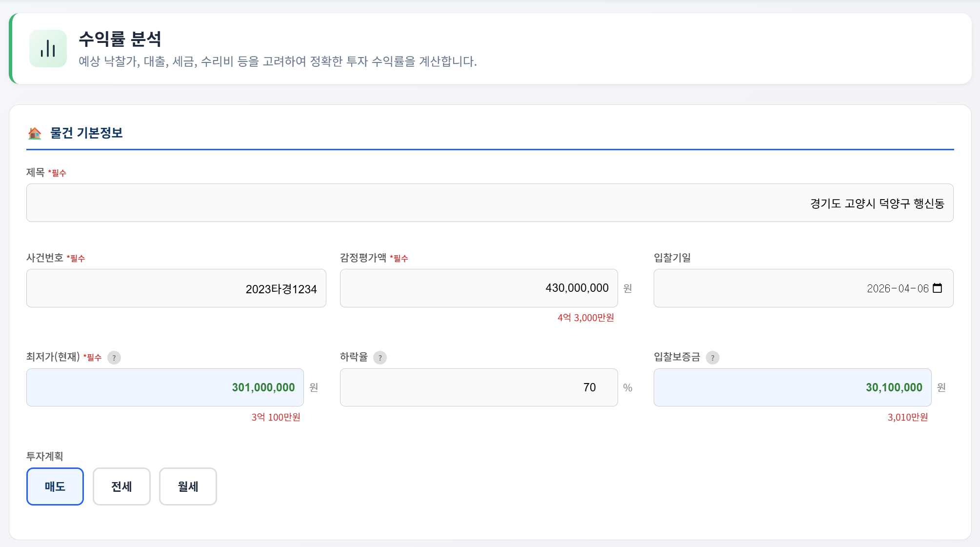Screen dimensions: 980x547
Task: Click the % symbol next to the 하락율 field
Action: coord(628,387)
